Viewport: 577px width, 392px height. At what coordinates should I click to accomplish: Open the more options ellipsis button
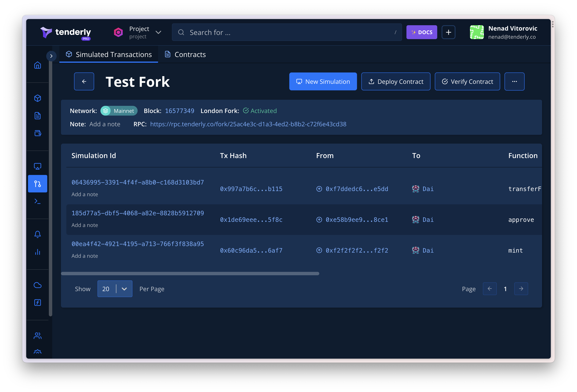[514, 81]
